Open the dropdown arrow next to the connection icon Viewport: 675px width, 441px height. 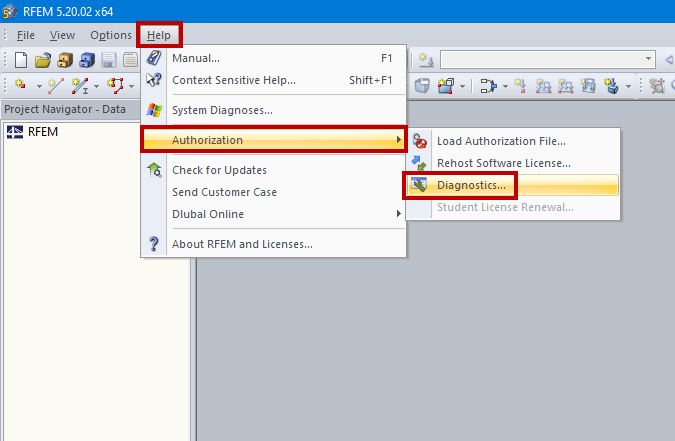tap(505, 87)
